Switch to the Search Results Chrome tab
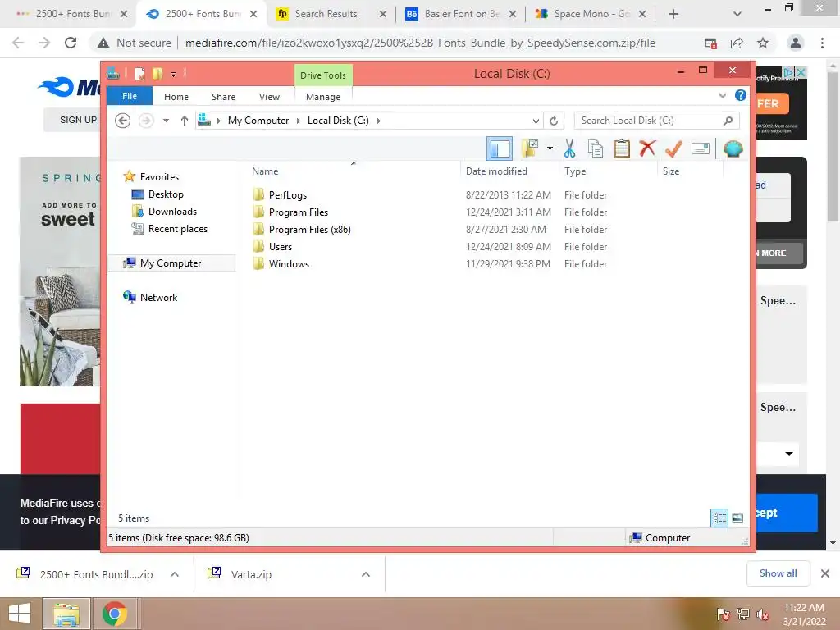The image size is (840, 630). 326,14
